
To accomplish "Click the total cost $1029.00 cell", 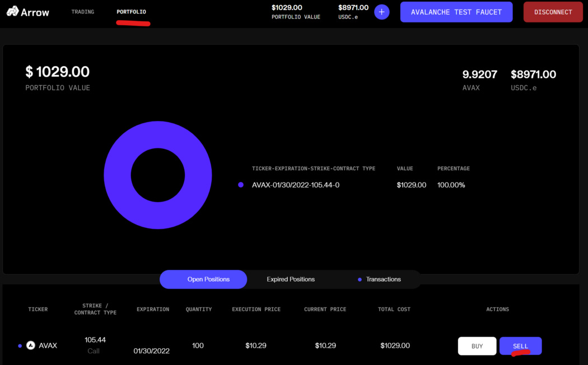I will coord(395,345).
